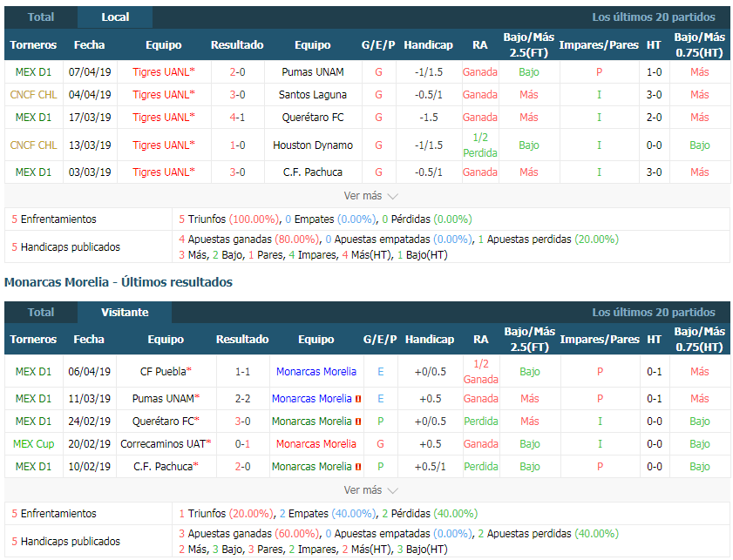Expand "Ver más" below the Local table

(370, 196)
